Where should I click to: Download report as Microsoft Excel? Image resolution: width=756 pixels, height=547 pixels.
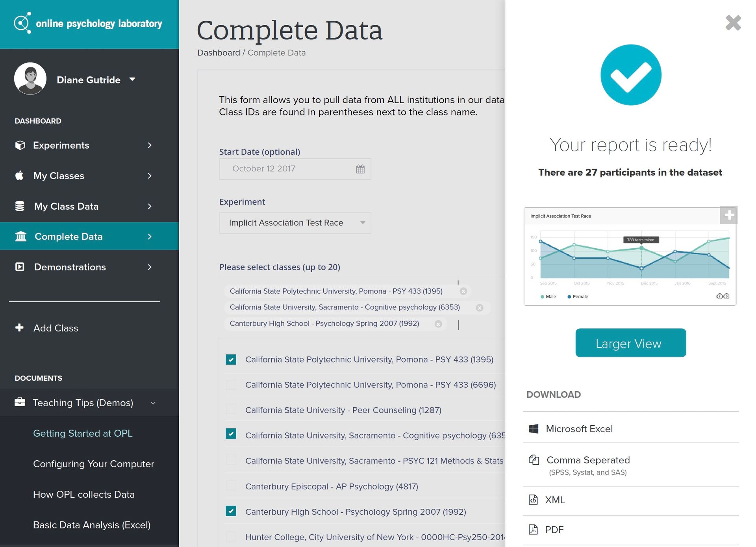pyautogui.click(x=579, y=429)
